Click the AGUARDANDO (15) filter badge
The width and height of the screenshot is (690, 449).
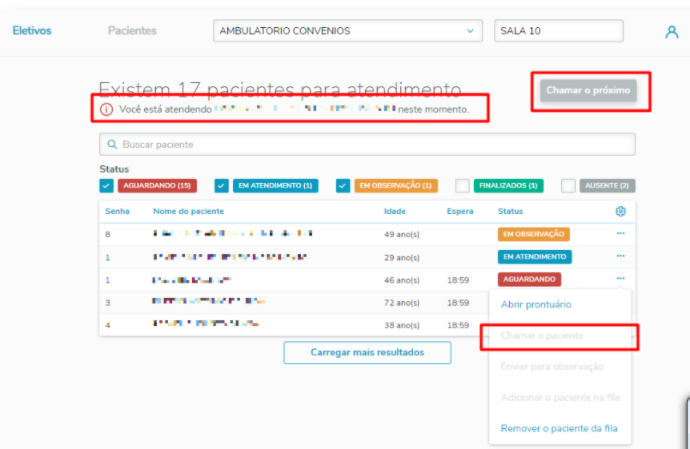[x=157, y=186]
